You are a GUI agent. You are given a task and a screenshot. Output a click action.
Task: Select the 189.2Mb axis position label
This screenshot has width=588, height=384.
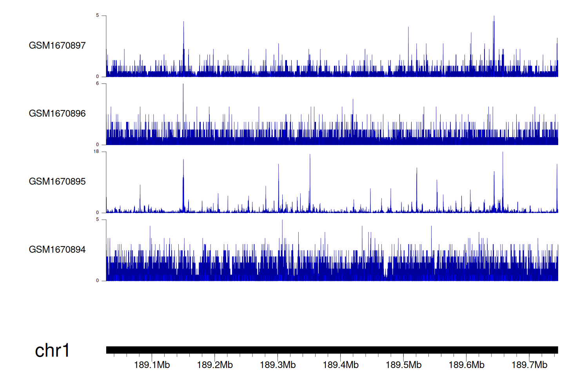point(215,365)
